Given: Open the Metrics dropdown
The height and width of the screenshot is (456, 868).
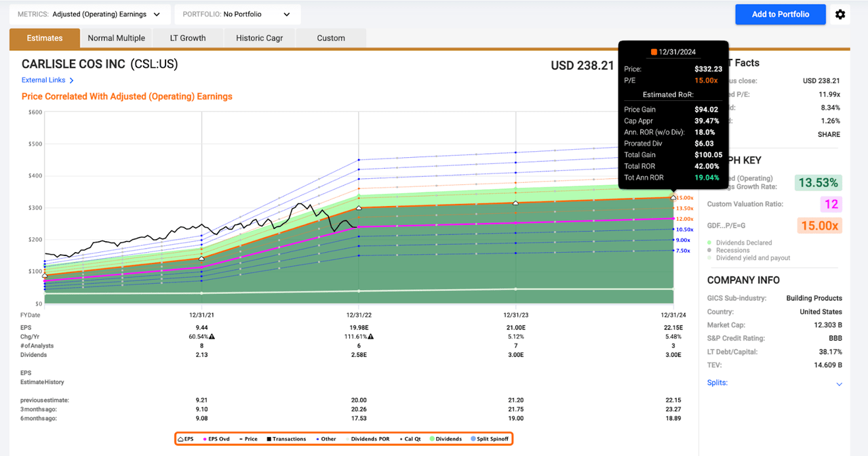Looking at the screenshot, I should (90, 14).
